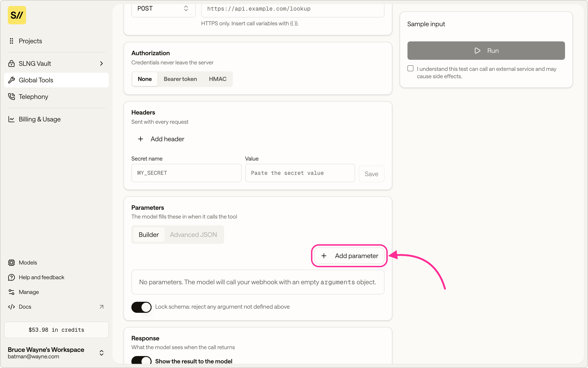This screenshot has height=368, width=588.
Task: Expand the SLNG Vault chevron
Action: point(102,63)
